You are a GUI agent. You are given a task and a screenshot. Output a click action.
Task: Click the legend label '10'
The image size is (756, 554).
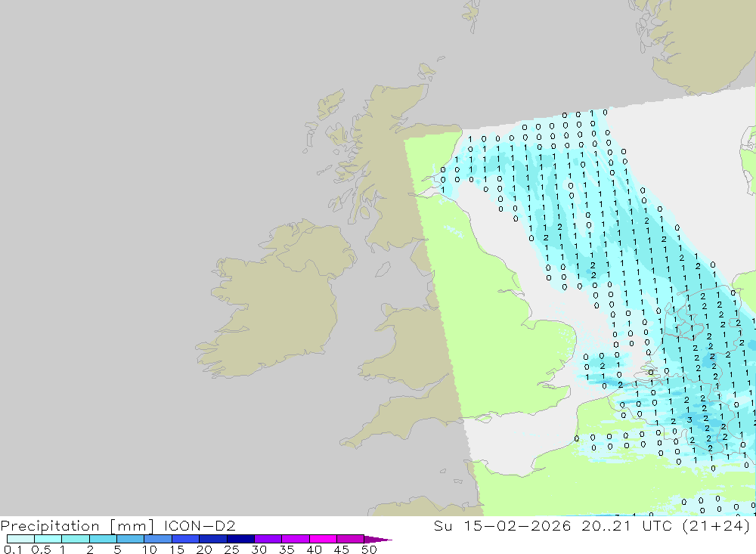150,549
